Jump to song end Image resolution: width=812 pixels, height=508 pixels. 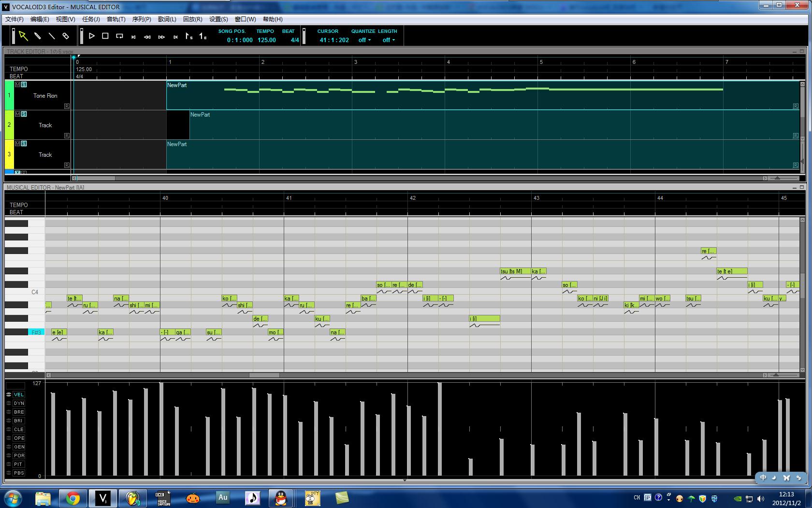click(175, 37)
